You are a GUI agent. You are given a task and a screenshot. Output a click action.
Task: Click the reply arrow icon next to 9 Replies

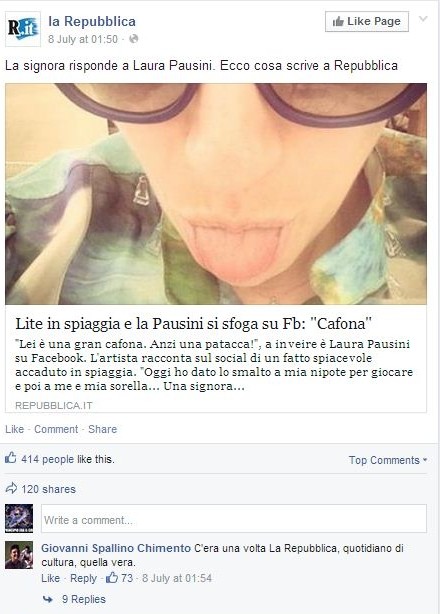[48, 599]
